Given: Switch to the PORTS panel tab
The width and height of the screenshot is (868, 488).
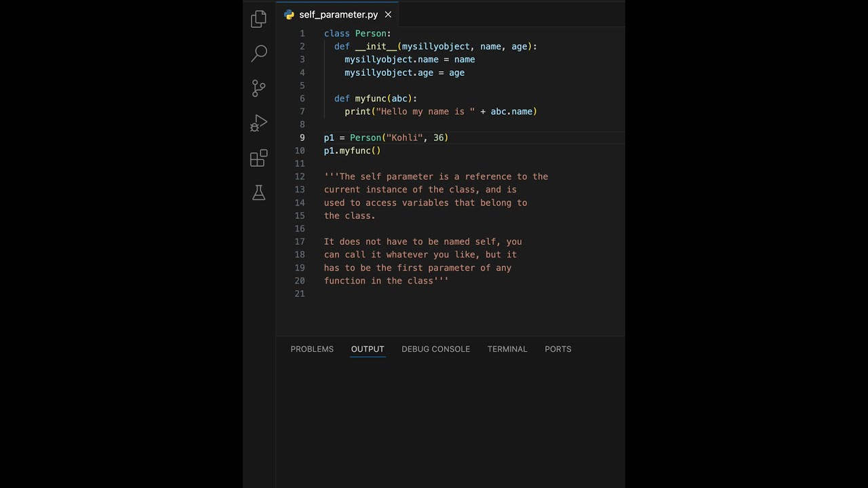Looking at the screenshot, I should [x=558, y=349].
